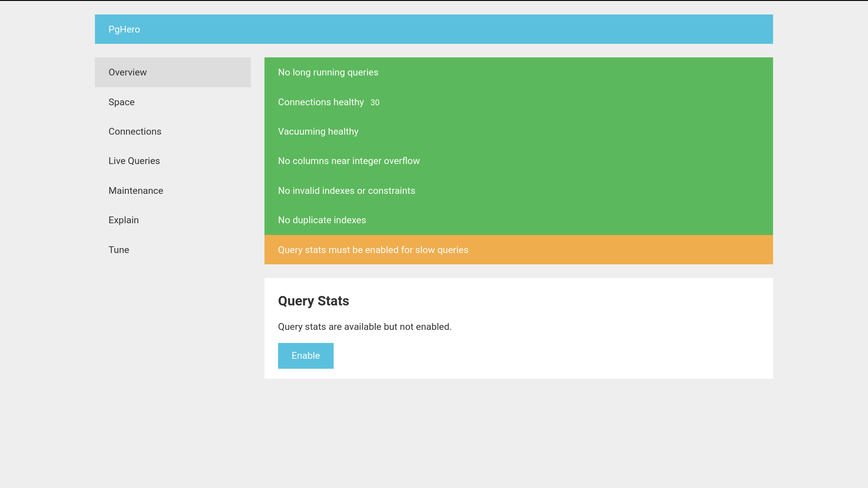Image resolution: width=868 pixels, height=488 pixels.
Task: Open the Tune page
Action: [118, 250]
